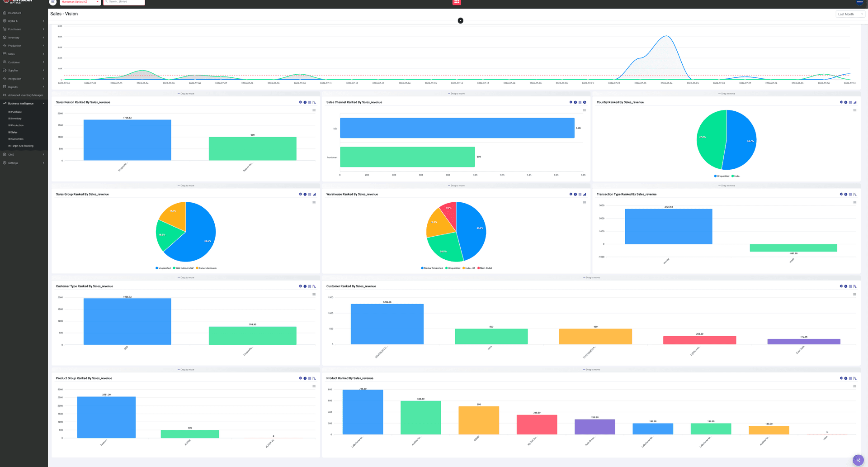Image resolution: width=868 pixels, height=467 pixels.
Task: Toggle Owners Accounts legend entry
Action: pos(206,268)
